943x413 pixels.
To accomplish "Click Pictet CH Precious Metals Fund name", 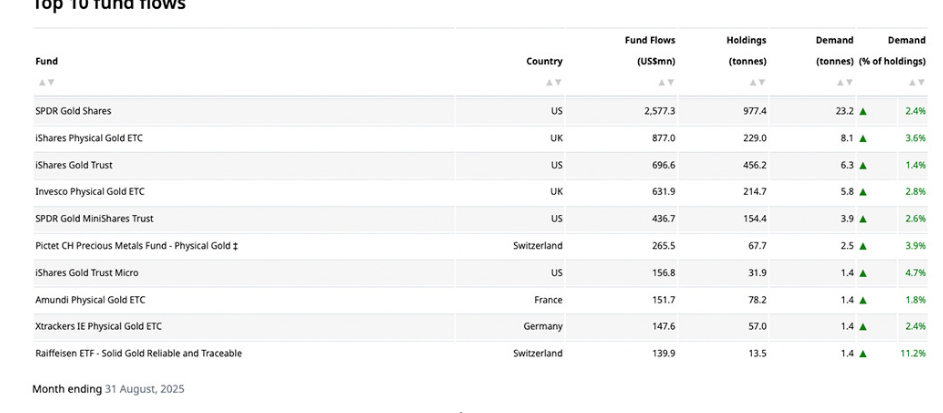I will tap(136, 246).
